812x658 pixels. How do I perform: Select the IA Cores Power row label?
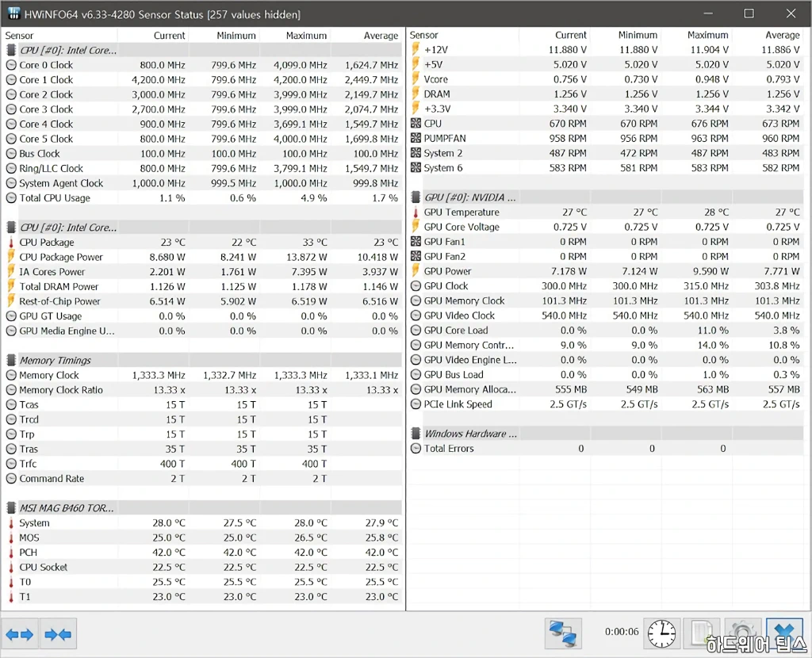(x=52, y=272)
